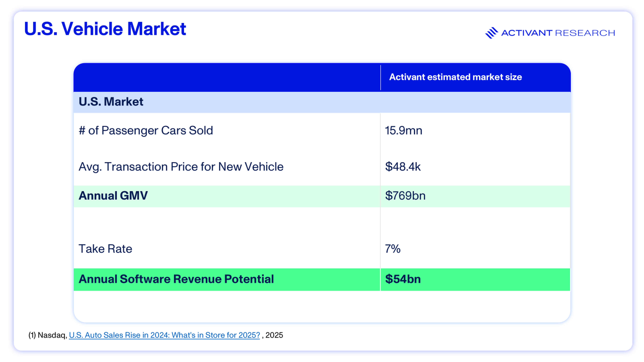Select the Activant estimated market size header
644x362 pixels.
(455, 77)
